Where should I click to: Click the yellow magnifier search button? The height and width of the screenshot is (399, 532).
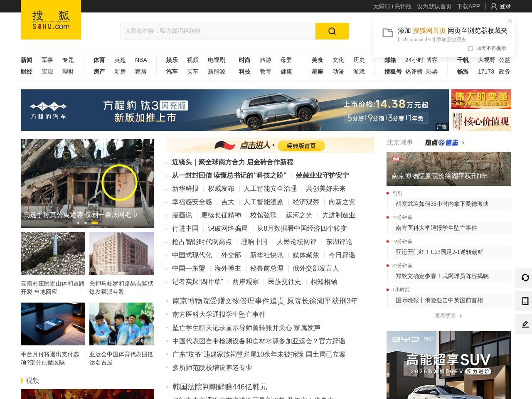point(332,31)
